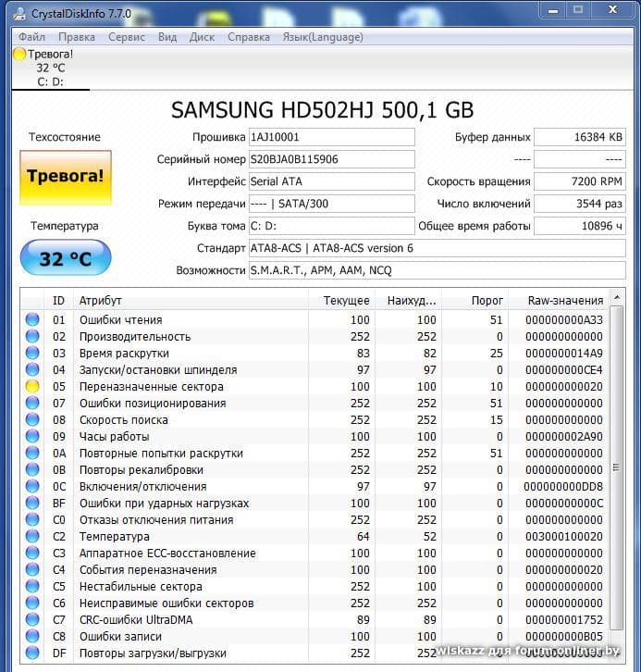Viewport: 641px width, 672px height.
Task: Click raw value 000000001752 of CRC-ошибки UltraDMA
Action: coord(564,620)
